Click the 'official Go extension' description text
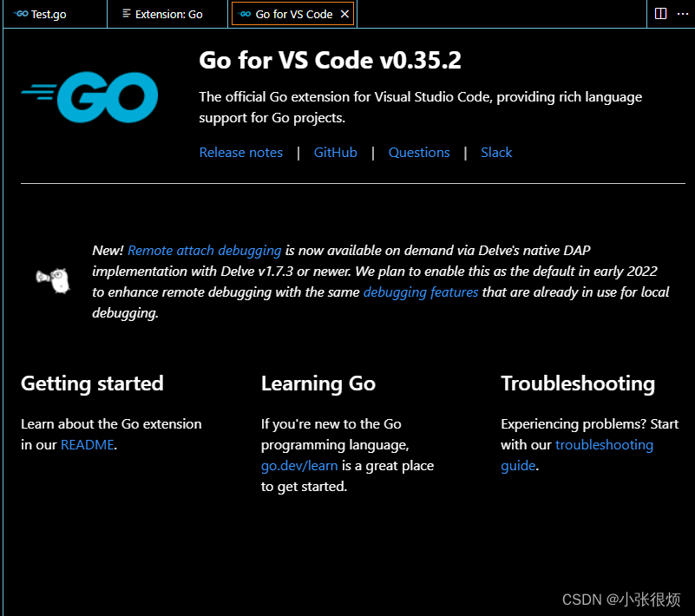695x616 pixels. coord(420,108)
